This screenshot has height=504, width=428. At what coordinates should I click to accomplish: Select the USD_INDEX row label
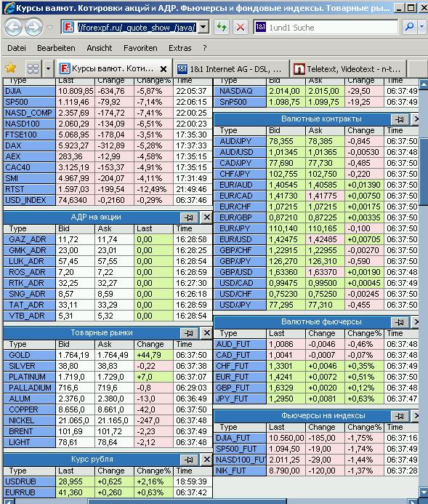(x=29, y=200)
